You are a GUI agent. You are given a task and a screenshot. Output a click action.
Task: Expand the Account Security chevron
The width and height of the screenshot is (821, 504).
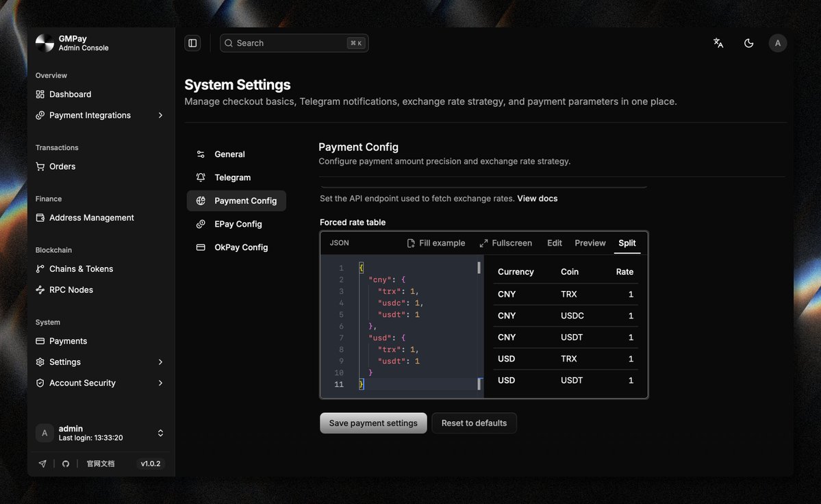pyautogui.click(x=160, y=383)
